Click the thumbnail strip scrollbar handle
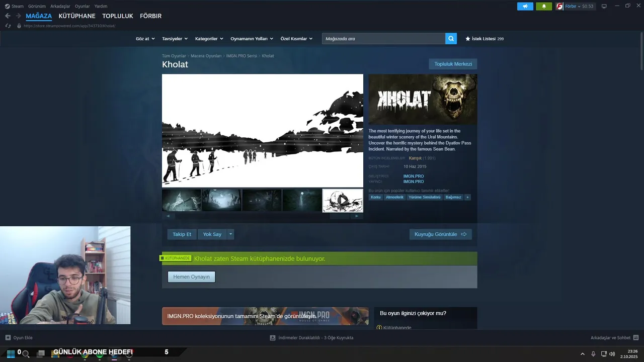The width and height of the screenshot is (644, 362). click(x=339, y=216)
